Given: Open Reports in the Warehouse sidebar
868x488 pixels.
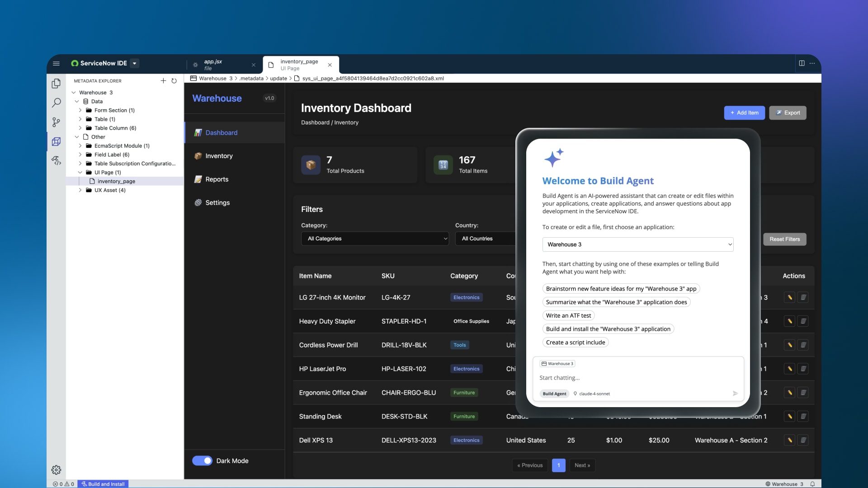Looking at the screenshot, I should (x=217, y=179).
